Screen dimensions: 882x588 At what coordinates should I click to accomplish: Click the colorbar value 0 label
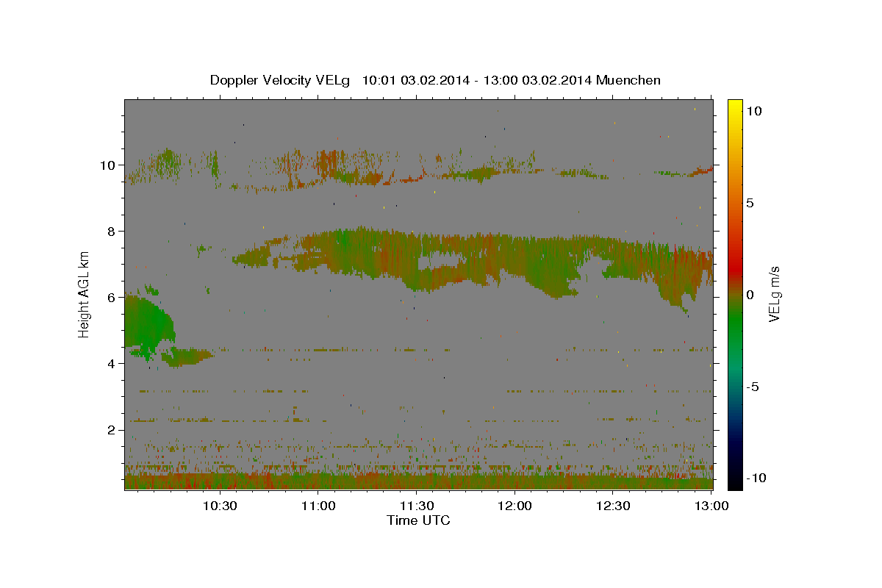(x=750, y=294)
